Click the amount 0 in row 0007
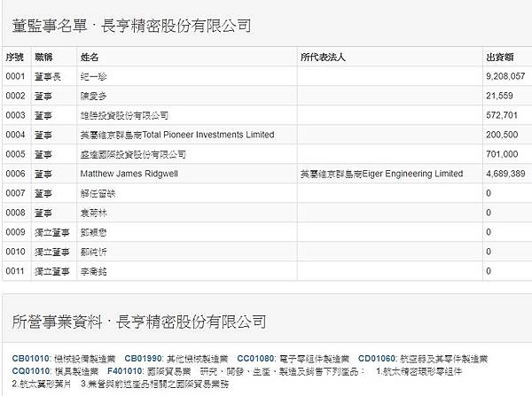The image size is (532, 396). tap(489, 193)
